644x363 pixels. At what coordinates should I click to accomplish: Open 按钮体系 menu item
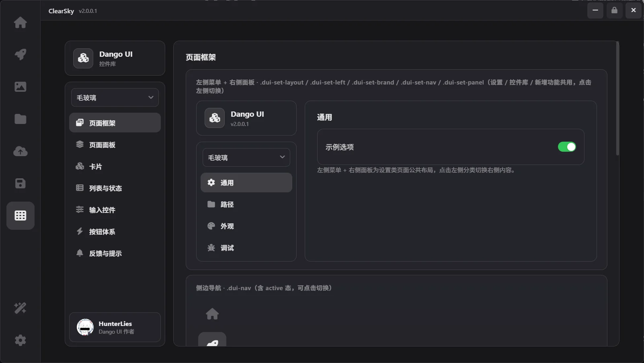point(115,231)
